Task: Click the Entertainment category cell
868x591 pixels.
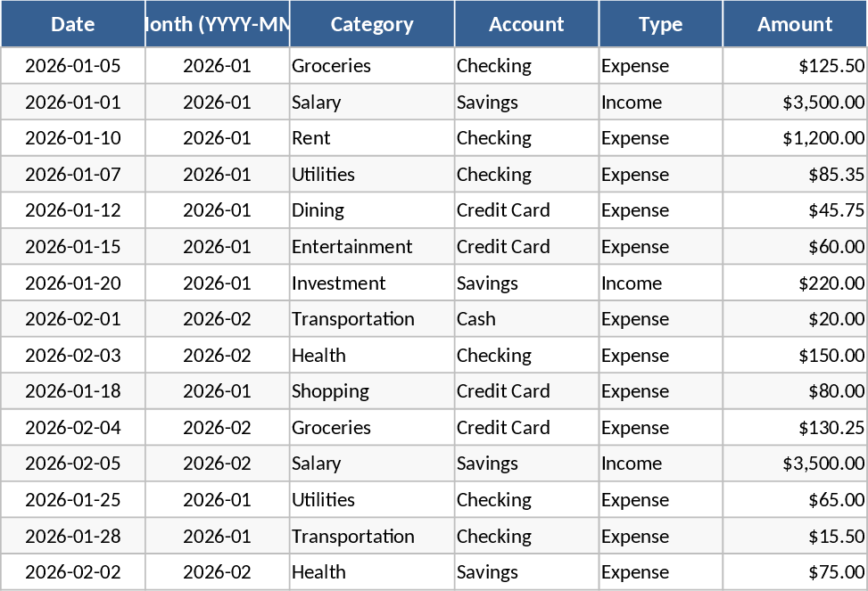Action: tap(372, 247)
